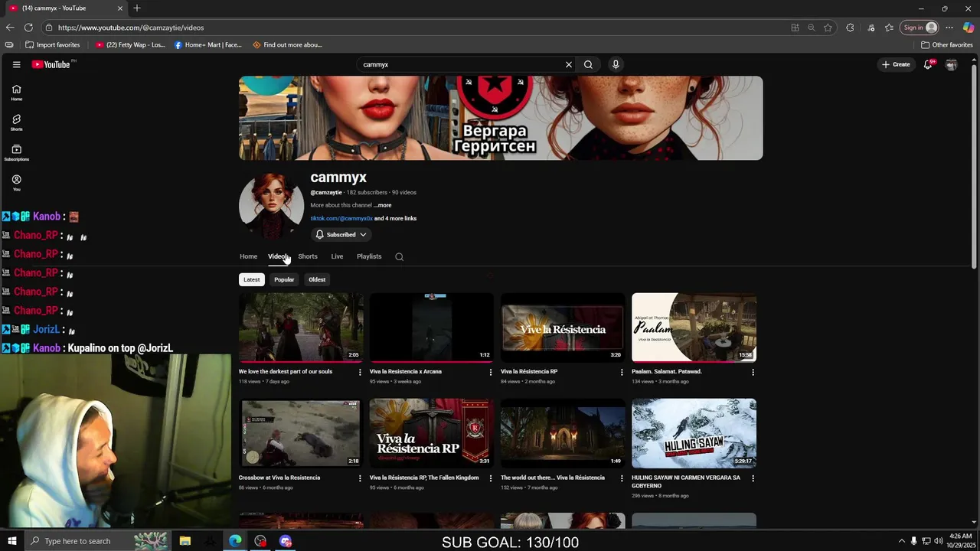Click the 'The world out there... Viva la Résistencia' title
Viewport: 980px width, 551px height.
click(x=553, y=478)
